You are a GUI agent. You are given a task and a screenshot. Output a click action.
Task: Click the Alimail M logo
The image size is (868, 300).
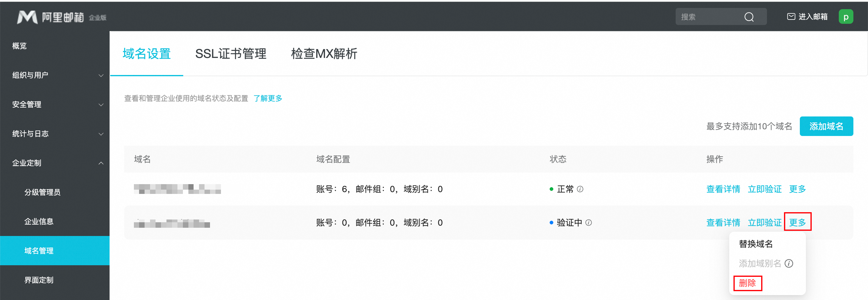coord(27,17)
